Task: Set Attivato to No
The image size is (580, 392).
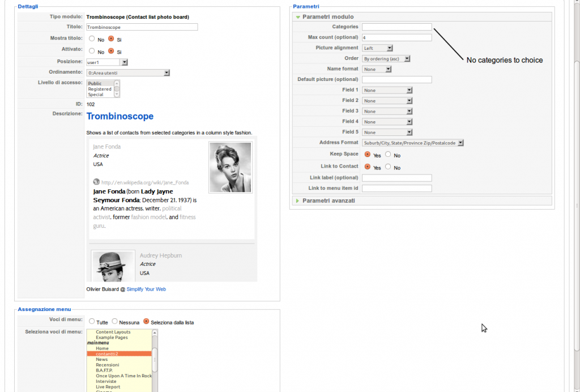Action: (x=92, y=51)
